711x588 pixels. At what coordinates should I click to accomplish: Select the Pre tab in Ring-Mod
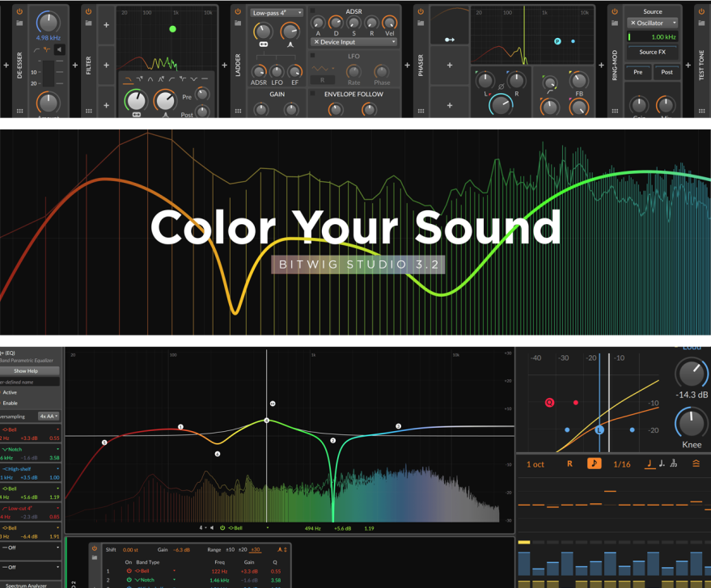(638, 72)
